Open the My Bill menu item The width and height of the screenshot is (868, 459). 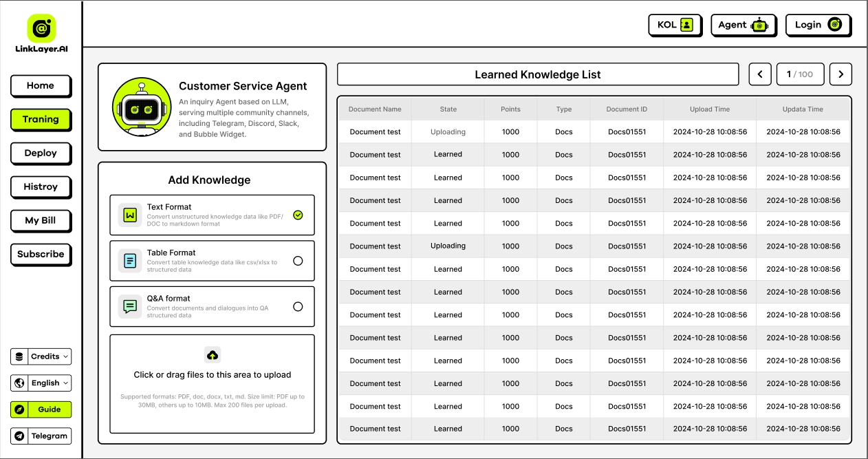pos(41,221)
